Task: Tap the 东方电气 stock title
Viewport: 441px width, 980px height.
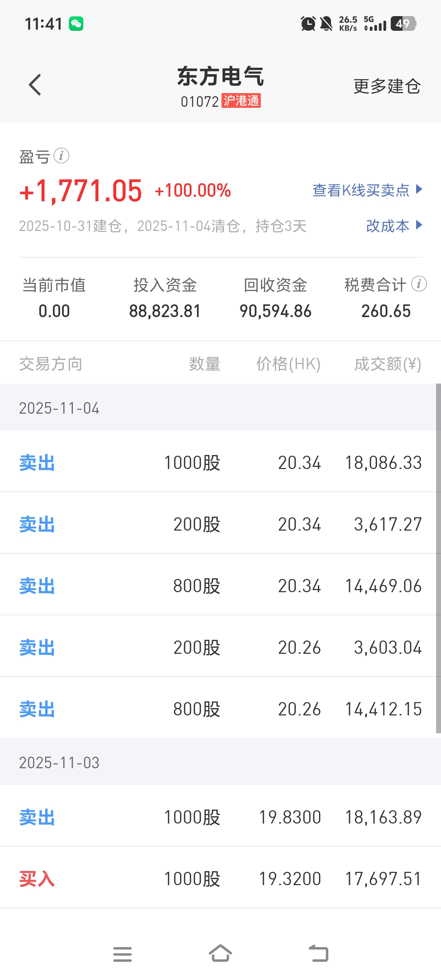Action: 220,76
